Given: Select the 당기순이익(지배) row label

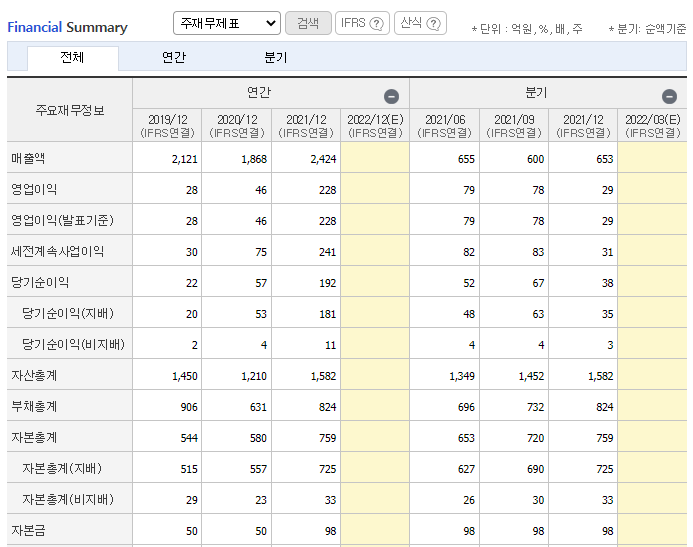Looking at the screenshot, I should (x=68, y=313).
